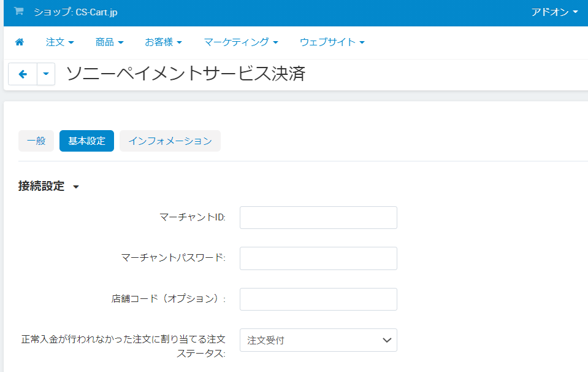This screenshot has height=372, width=588.
Task: Select the 基本設定 tab
Action: [x=86, y=141]
